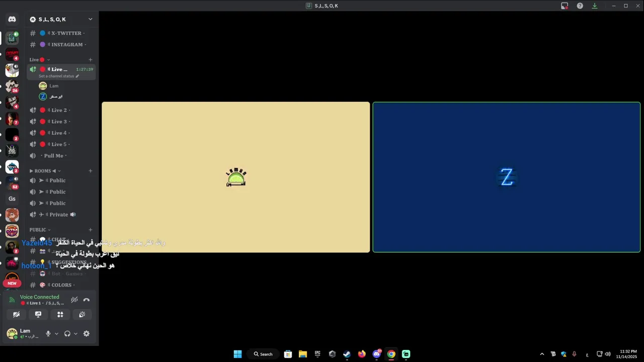Show hidden system tray icons

pyautogui.click(x=542, y=354)
